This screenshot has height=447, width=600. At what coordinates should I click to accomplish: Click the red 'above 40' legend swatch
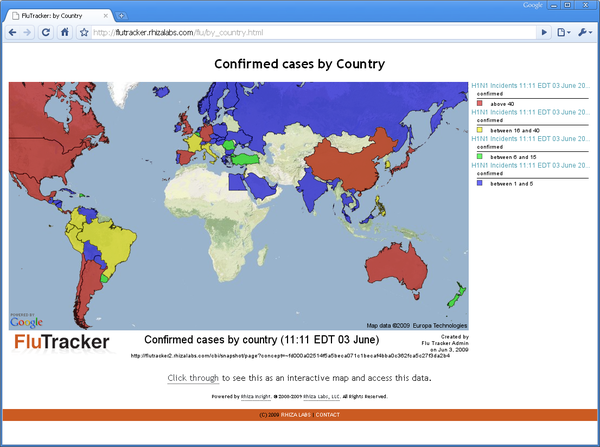(479, 103)
